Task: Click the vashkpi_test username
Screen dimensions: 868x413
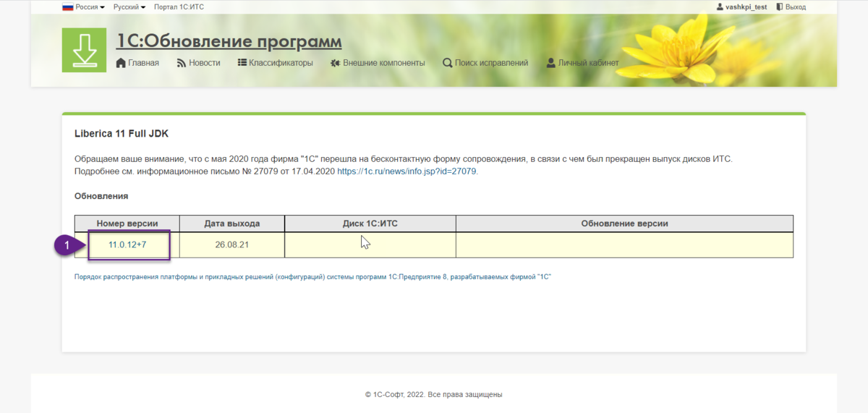Action: tap(746, 7)
